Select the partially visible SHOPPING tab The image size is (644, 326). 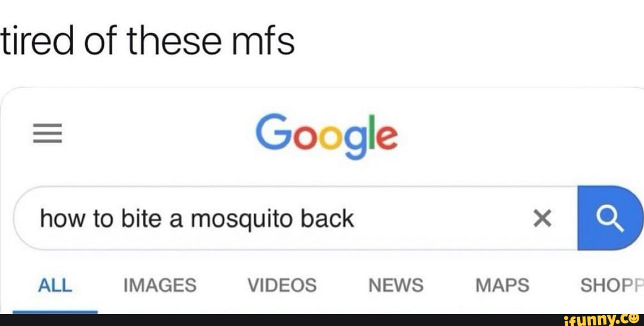click(x=612, y=285)
